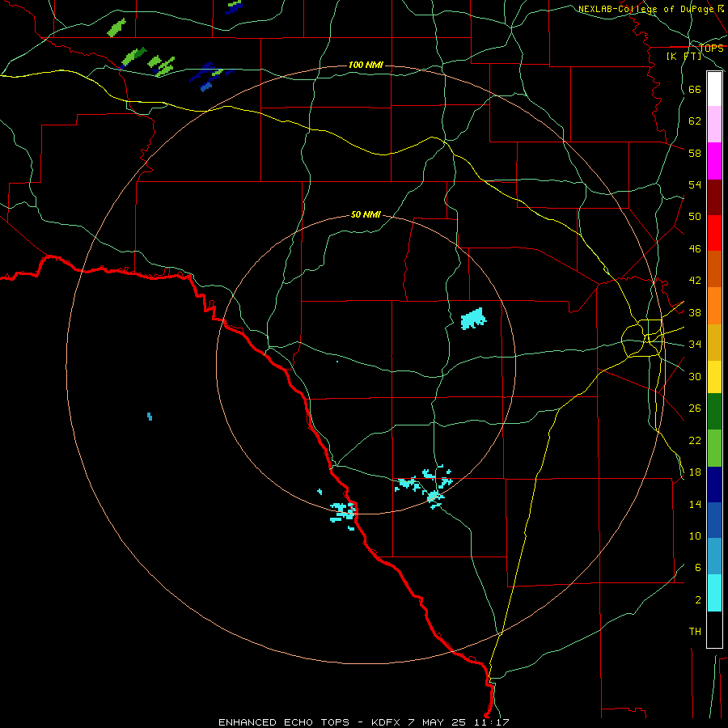Click the legend value 38
Image resolution: width=728 pixels, height=728 pixels.
[x=695, y=312]
